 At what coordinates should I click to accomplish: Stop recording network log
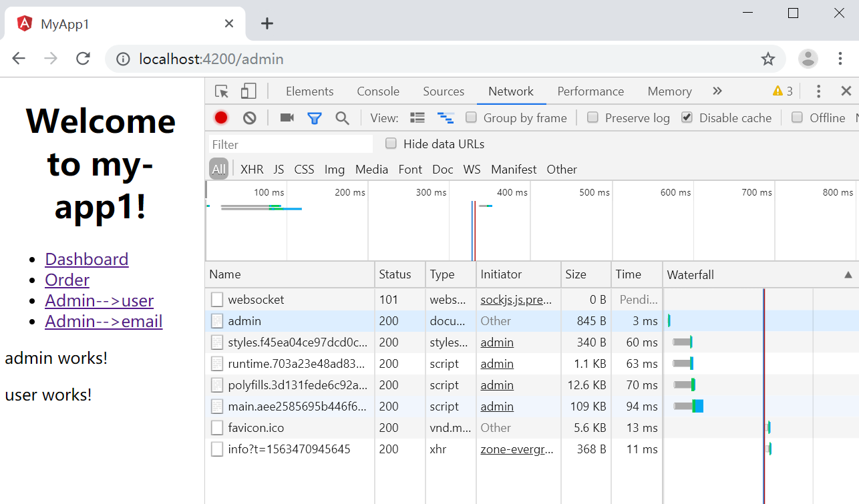[221, 118]
